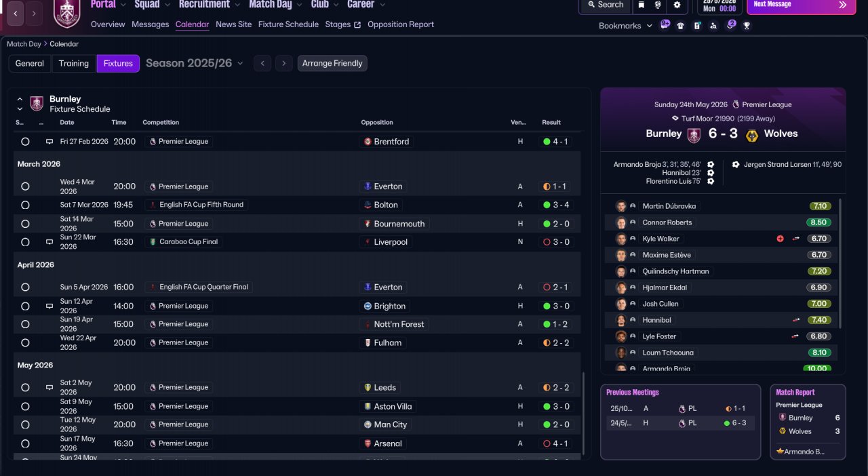Click the Match Day breadcrumb link
The height and width of the screenshot is (476, 868).
[x=24, y=44]
